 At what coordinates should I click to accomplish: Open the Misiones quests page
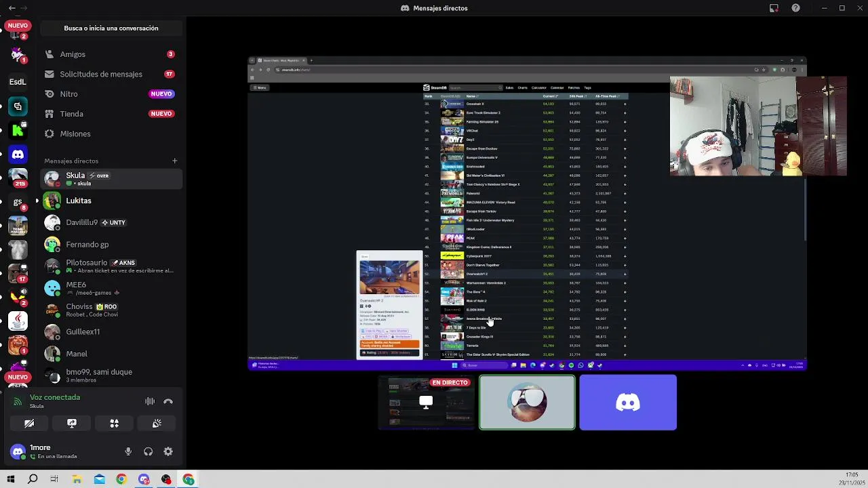111,134
